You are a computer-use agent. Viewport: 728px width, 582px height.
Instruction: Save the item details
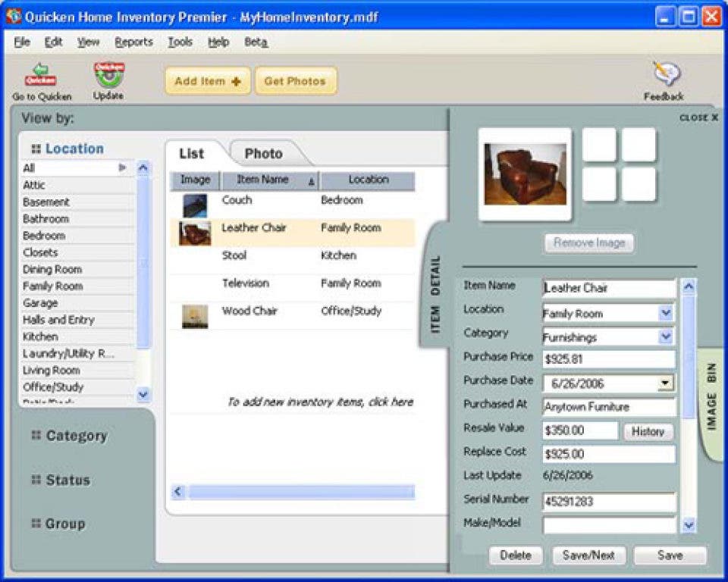click(x=670, y=555)
